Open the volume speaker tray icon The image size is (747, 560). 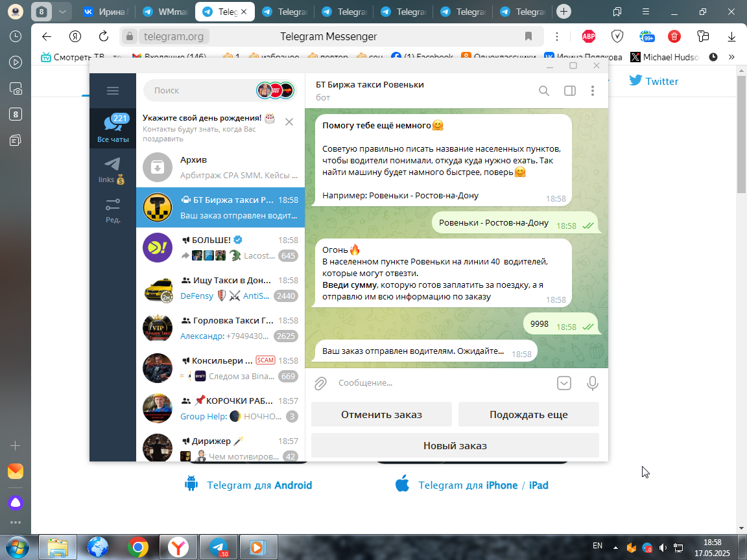663,548
